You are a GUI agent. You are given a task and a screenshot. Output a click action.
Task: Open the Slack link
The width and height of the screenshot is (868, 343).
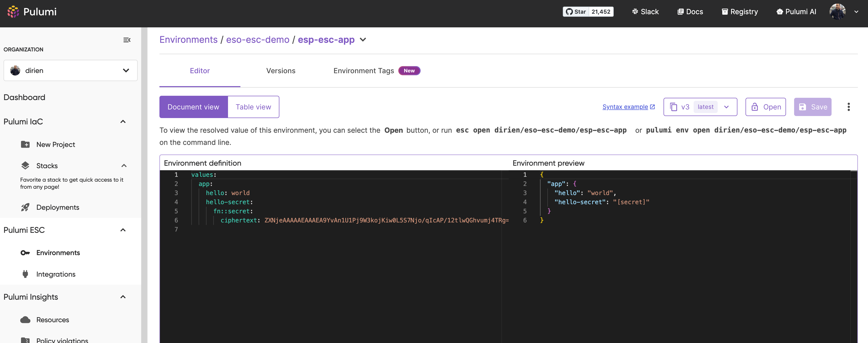pyautogui.click(x=645, y=12)
